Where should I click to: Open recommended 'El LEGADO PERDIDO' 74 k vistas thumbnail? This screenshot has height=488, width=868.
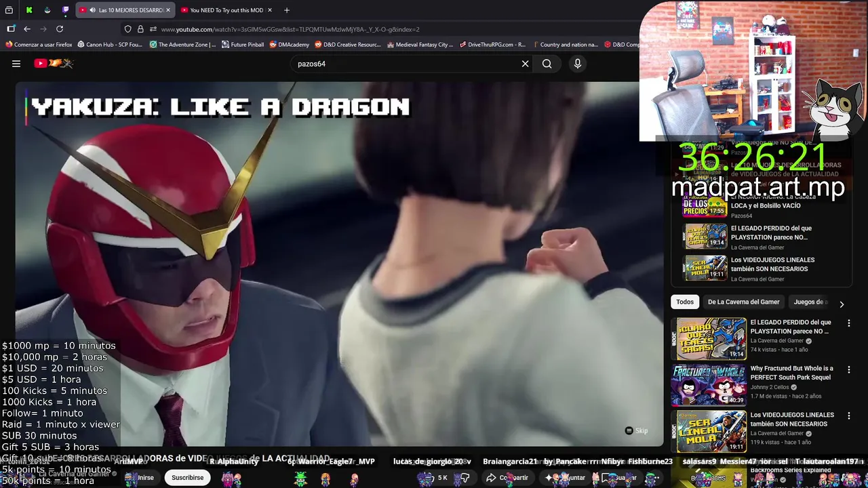click(709, 338)
